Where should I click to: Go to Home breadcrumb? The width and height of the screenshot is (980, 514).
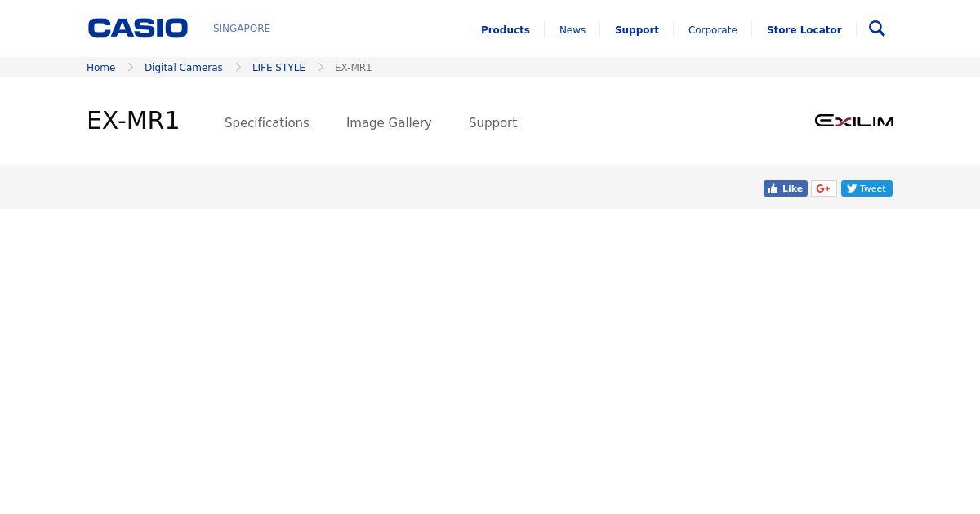(x=101, y=68)
